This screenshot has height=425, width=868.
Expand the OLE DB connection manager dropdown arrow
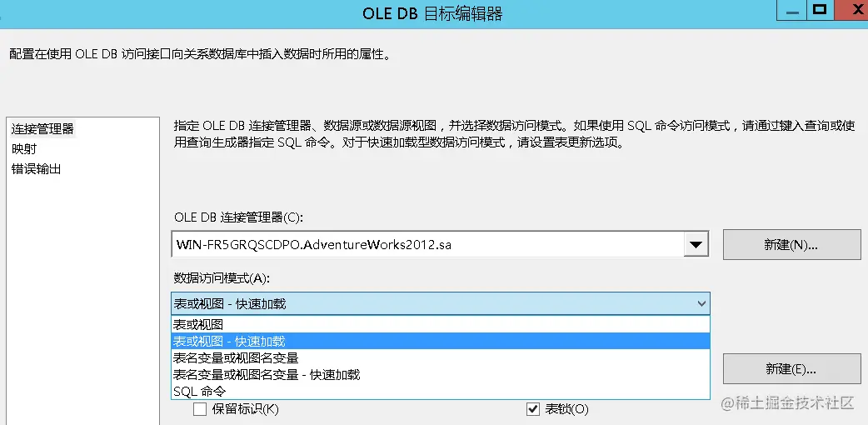[696, 244]
